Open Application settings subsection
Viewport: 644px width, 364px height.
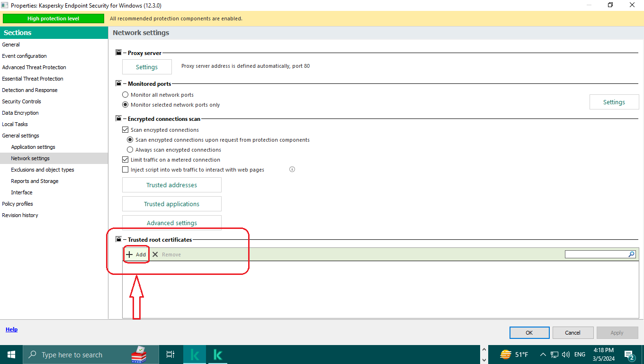(54, 147)
